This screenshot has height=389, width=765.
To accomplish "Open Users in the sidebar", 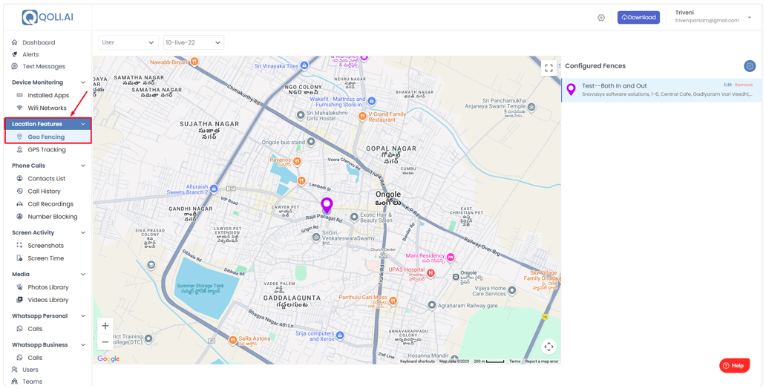I will 30,369.
